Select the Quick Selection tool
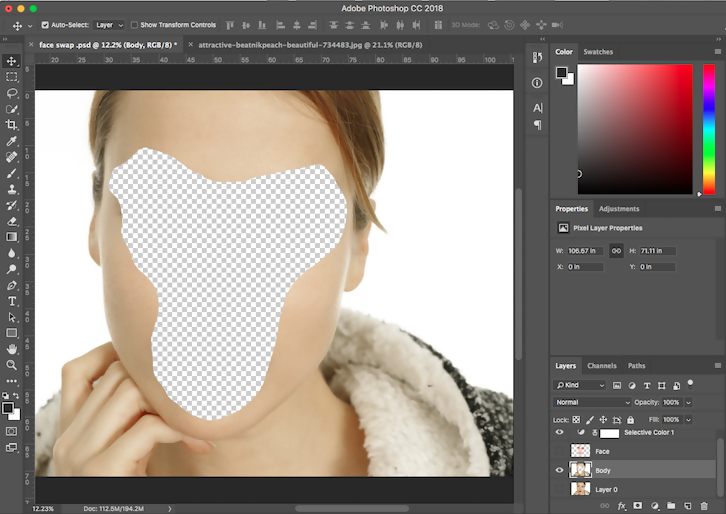This screenshot has width=726, height=514. point(12,109)
